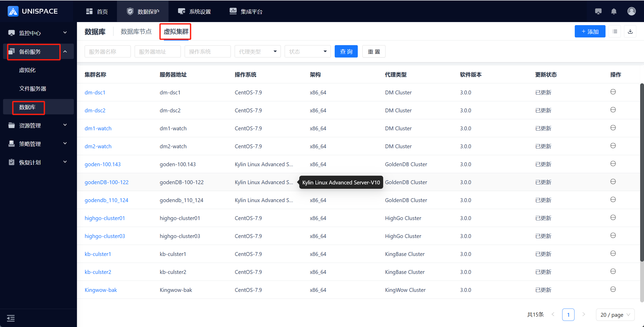644x327 pixels.
Task: Open the user avatar menu
Action: click(631, 11)
